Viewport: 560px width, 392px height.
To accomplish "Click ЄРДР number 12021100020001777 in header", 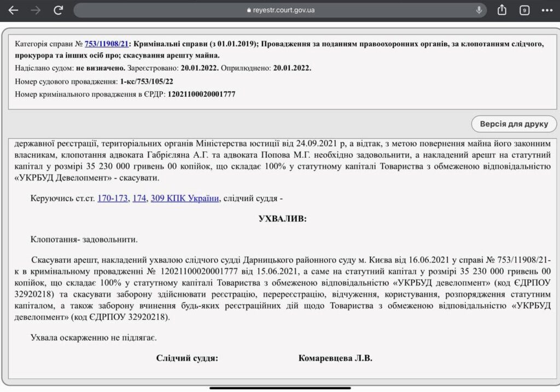I will point(201,94).
